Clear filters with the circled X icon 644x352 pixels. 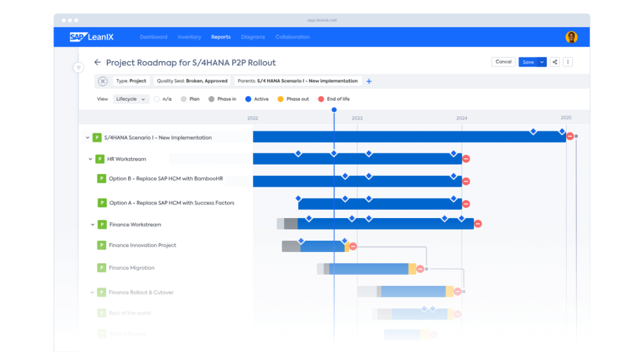pyautogui.click(x=103, y=81)
